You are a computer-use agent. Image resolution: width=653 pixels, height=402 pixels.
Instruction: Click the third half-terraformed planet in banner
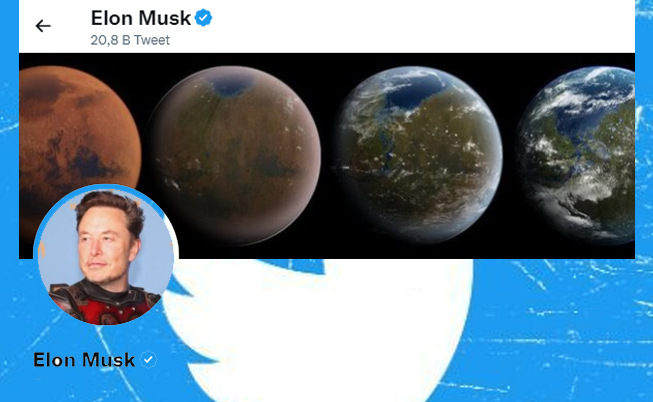coord(418,155)
